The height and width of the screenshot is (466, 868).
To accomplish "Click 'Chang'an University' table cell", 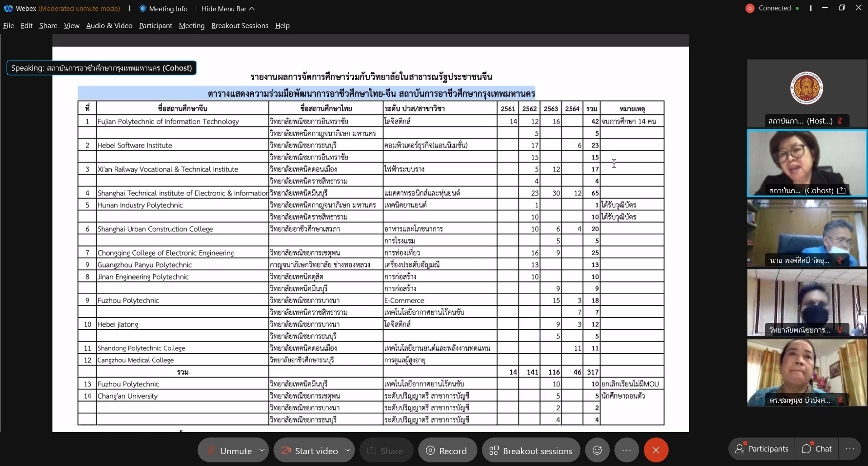I will point(183,396).
